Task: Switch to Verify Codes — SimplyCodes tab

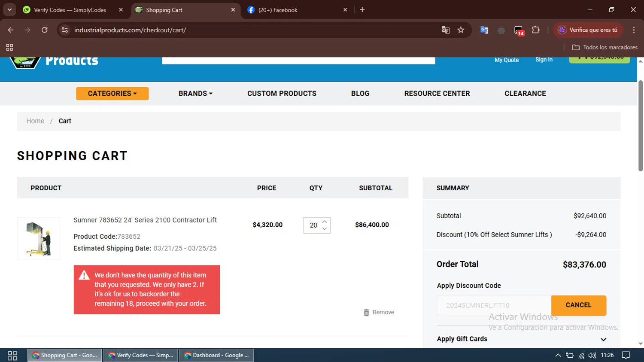Action: (x=70, y=10)
